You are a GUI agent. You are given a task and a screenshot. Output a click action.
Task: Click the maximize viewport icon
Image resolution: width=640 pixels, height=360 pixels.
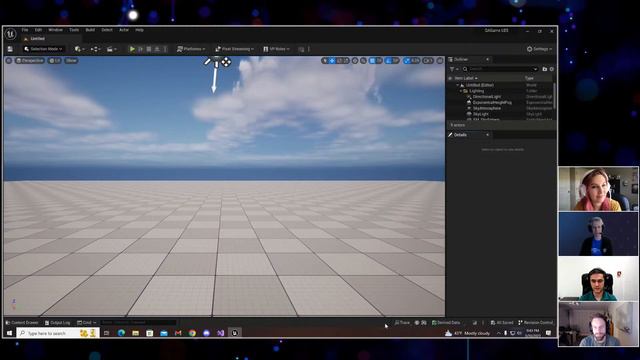click(x=440, y=60)
